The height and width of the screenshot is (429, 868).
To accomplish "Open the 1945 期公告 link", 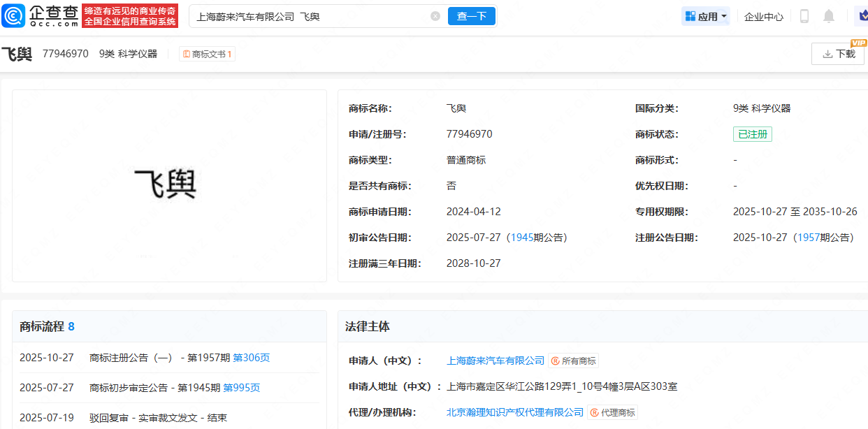I will [x=522, y=238].
